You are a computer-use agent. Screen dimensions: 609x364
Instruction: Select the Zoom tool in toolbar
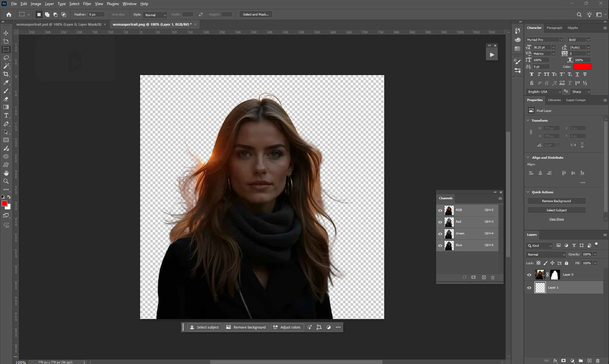pyautogui.click(x=6, y=182)
